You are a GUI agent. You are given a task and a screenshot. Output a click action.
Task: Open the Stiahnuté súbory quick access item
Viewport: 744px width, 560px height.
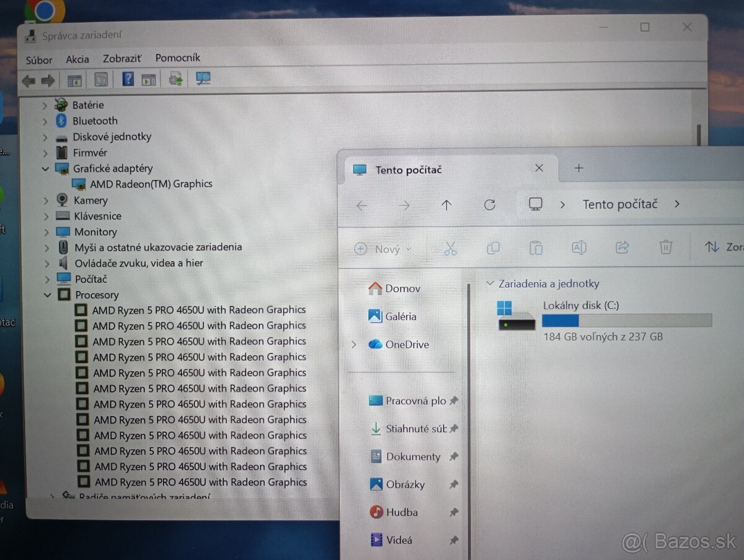pyautogui.click(x=408, y=429)
